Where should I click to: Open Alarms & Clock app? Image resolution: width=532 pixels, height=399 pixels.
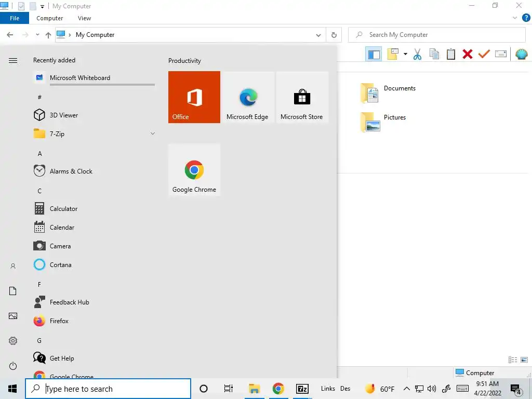(95, 171)
